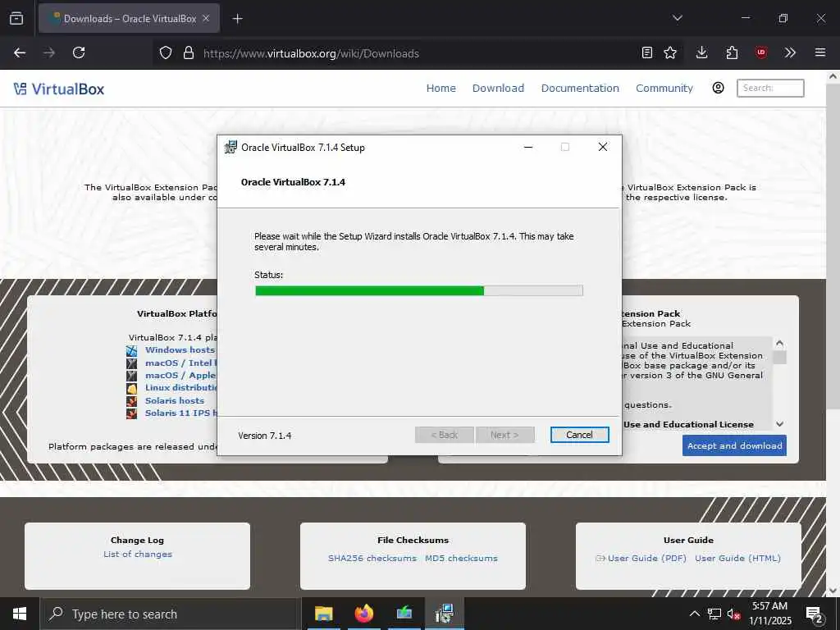Click the Solaris hosts icon

[x=132, y=400]
